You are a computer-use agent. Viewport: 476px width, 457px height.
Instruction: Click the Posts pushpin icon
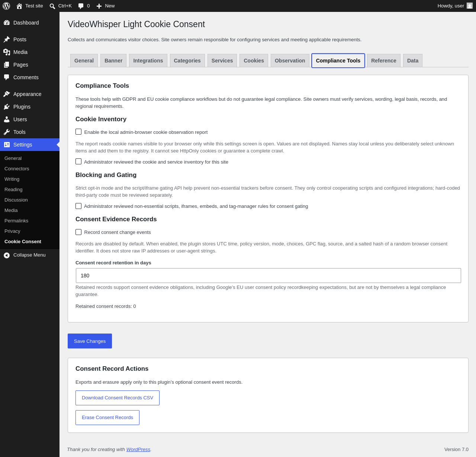[x=7, y=39]
